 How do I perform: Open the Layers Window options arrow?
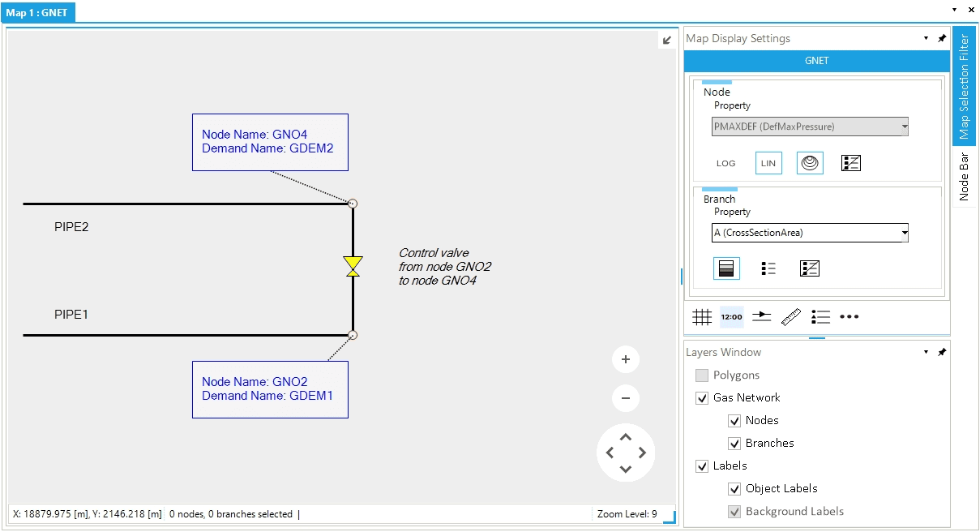click(x=926, y=353)
